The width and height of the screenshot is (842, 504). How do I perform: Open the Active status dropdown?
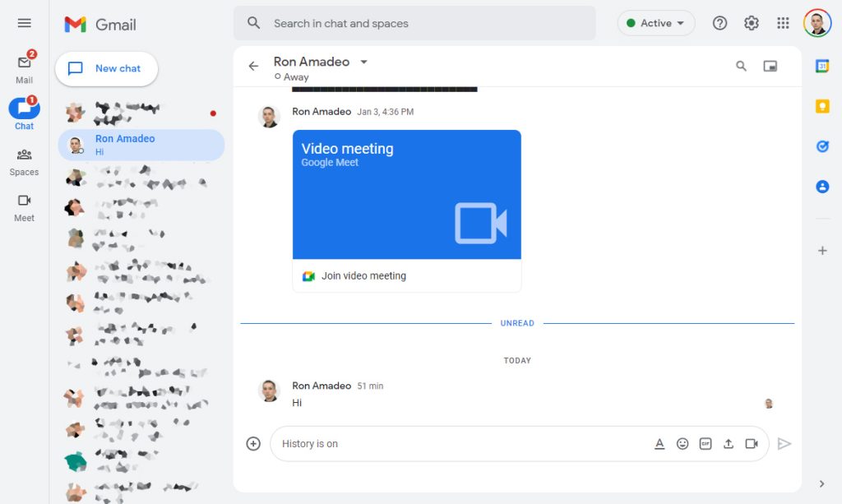click(655, 23)
